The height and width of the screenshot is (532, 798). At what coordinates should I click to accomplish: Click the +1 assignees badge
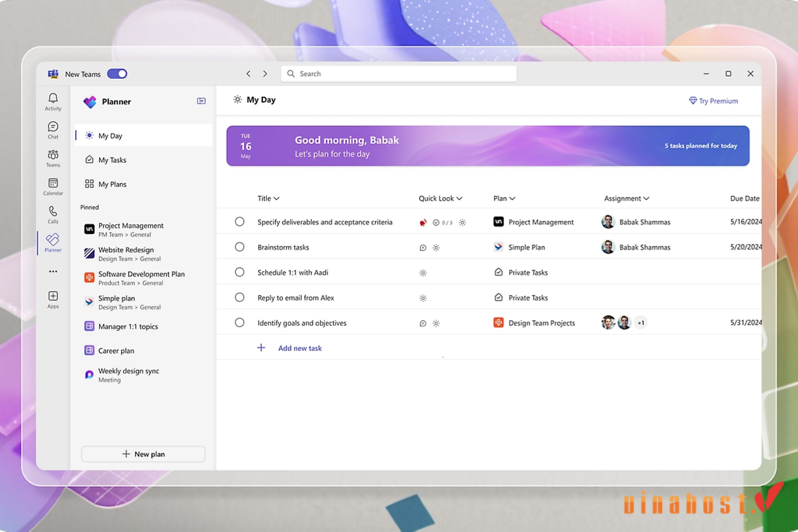641,323
